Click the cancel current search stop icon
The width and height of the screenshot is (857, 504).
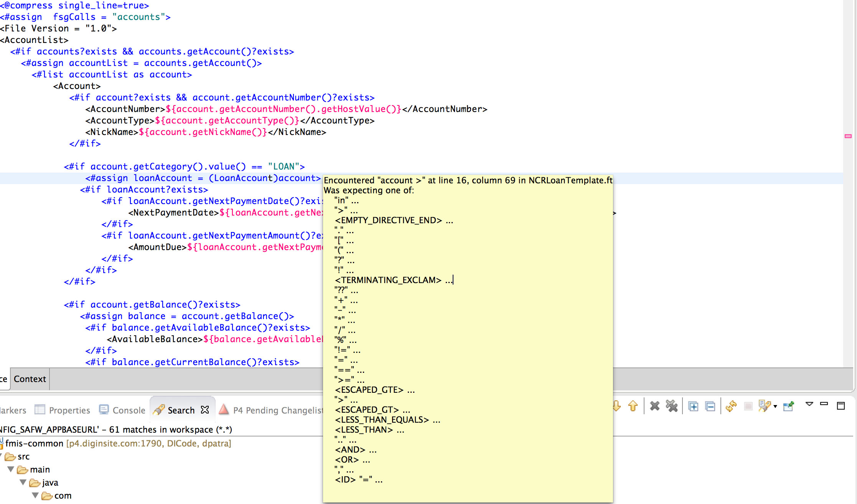click(748, 406)
